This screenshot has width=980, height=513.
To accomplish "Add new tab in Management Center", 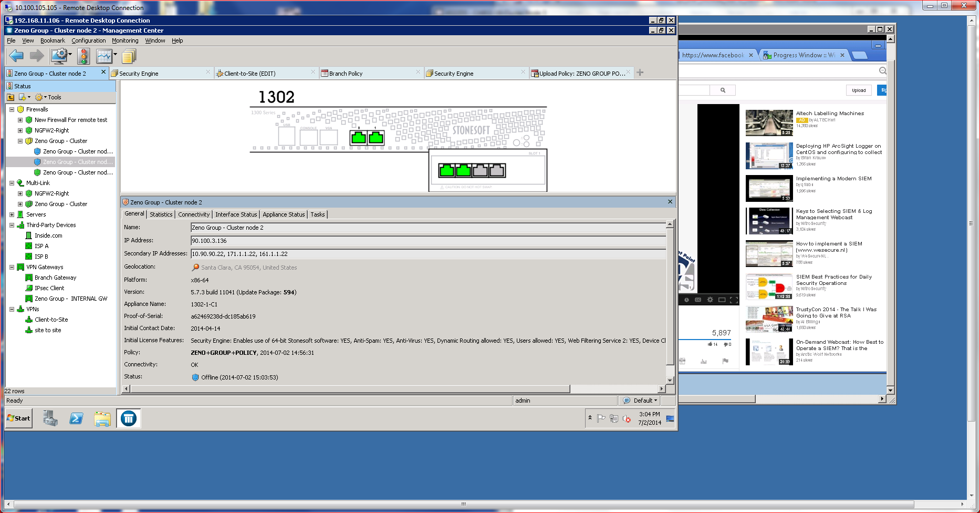I will [x=640, y=73].
